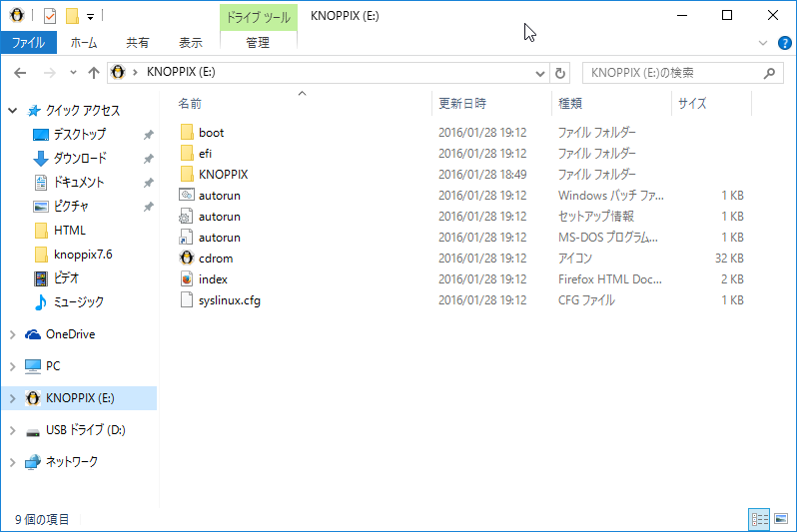
Task: Click the penguin icon in address bar
Action: point(118,72)
